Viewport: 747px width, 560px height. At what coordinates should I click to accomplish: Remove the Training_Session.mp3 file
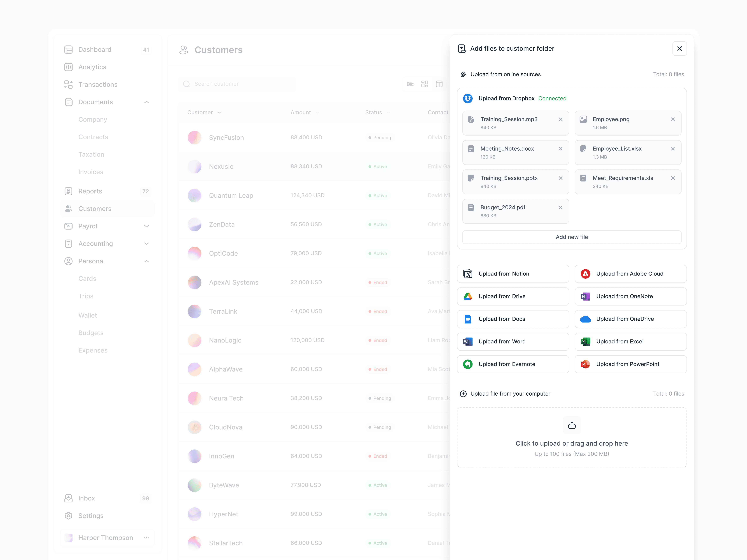tap(561, 119)
